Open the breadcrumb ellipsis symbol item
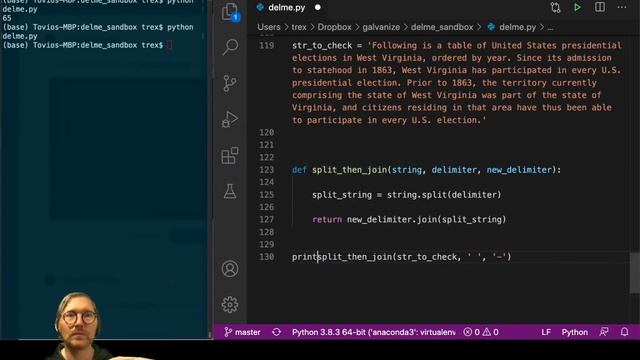 click(x=550, y=27)
